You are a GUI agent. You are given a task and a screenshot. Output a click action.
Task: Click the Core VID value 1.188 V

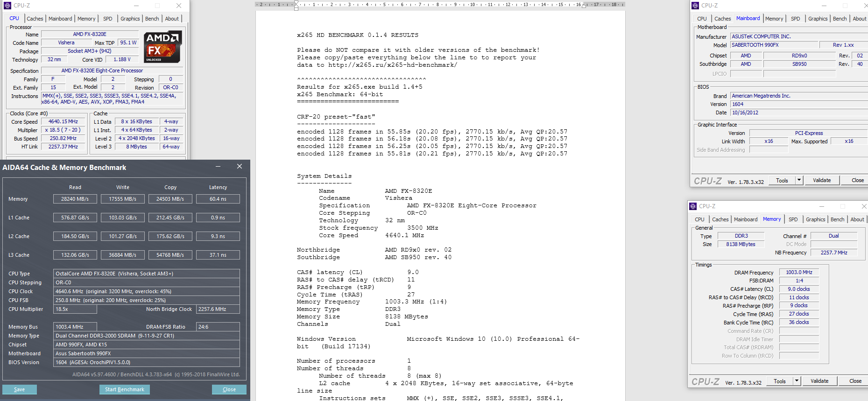pos(122,59)
